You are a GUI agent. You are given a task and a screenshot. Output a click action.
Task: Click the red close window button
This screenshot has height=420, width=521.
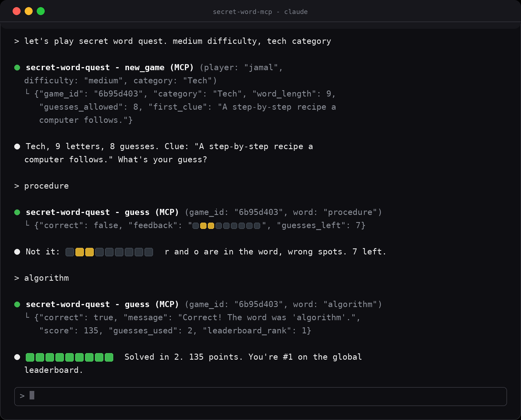tap(17, 11)
